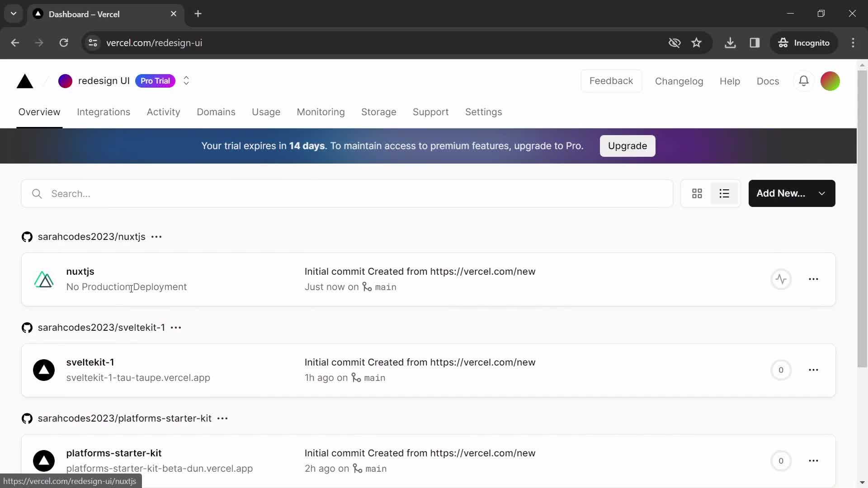The width and height of the screenshot is (868, 488).
Task: Open sarahcodes2023/platforms-starter-kit repository link
Action: 125,418
